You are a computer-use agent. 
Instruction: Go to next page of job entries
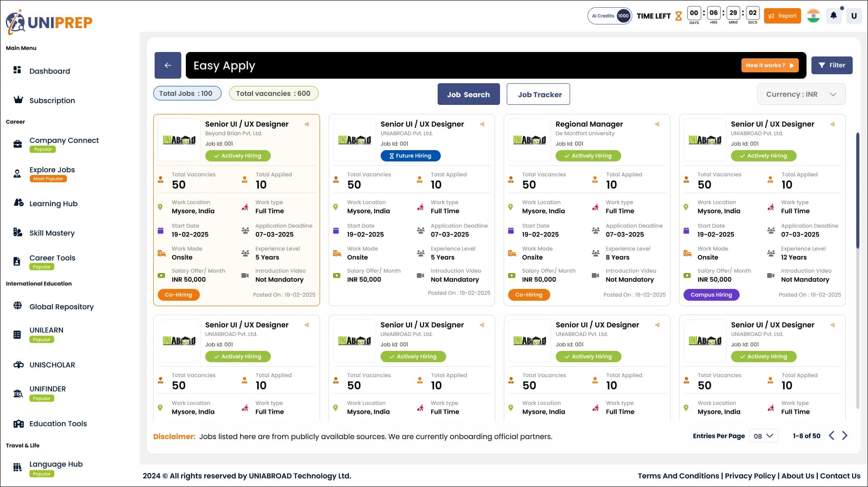pos(844,436)
